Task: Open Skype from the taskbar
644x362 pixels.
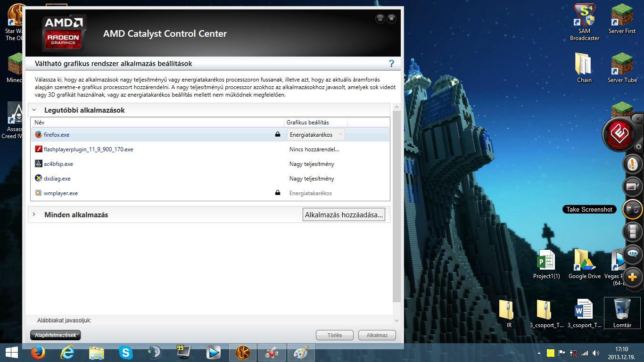Action: tap(126, 353)
